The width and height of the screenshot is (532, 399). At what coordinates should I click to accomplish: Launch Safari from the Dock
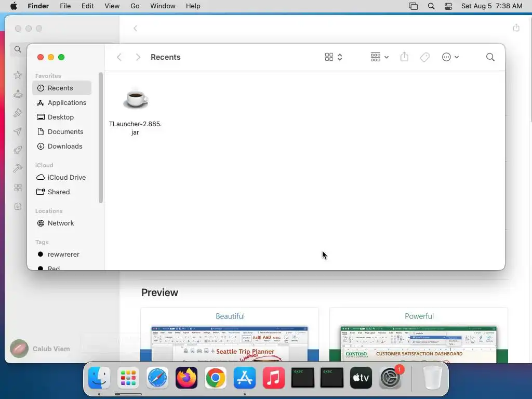157,378
